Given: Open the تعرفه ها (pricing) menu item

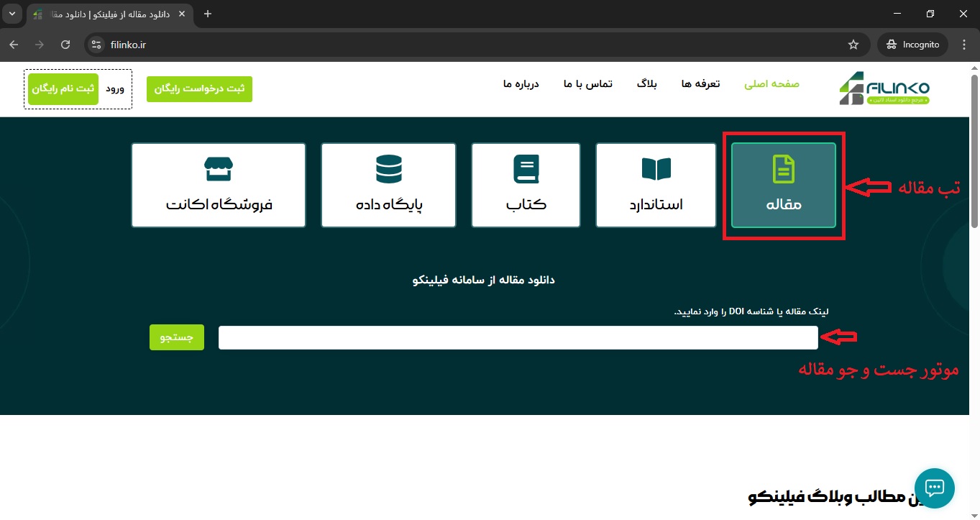Looking at the screenshot, I should pos(701,84).
